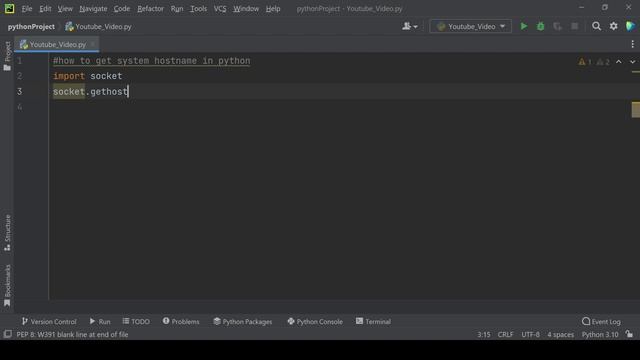Open the Help menu

click(x=273, y=9)
